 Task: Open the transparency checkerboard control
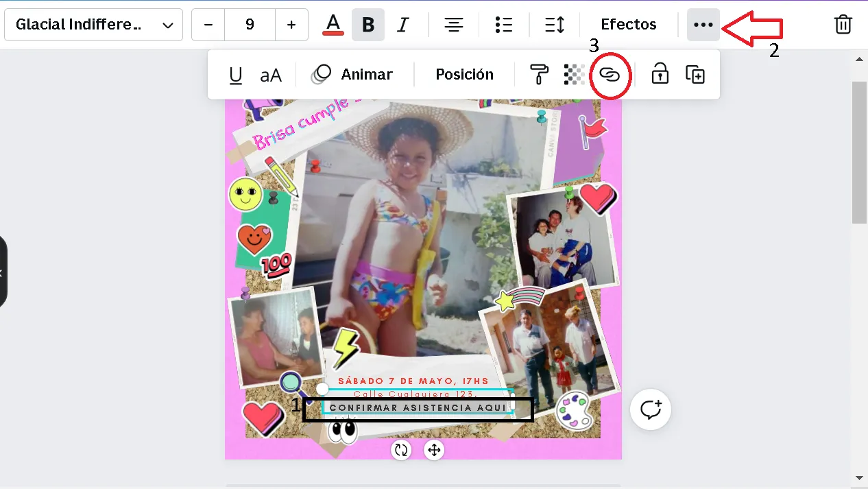[574, 75]
